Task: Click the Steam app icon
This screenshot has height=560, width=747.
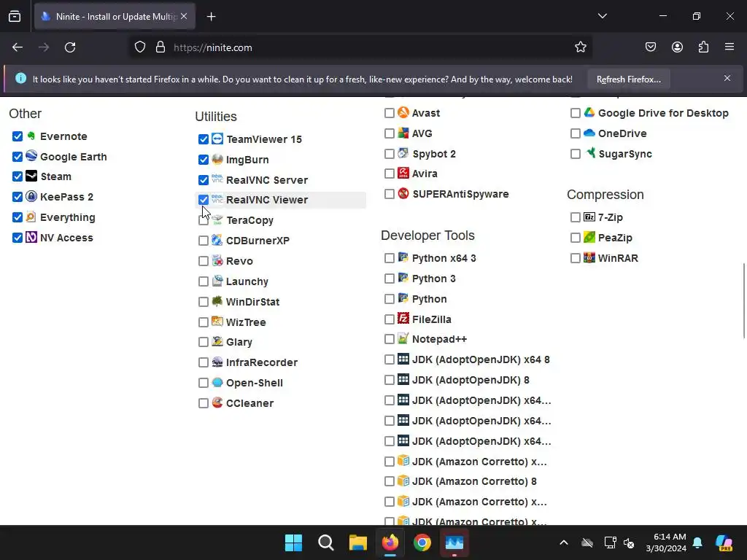Action: [31, 176]
